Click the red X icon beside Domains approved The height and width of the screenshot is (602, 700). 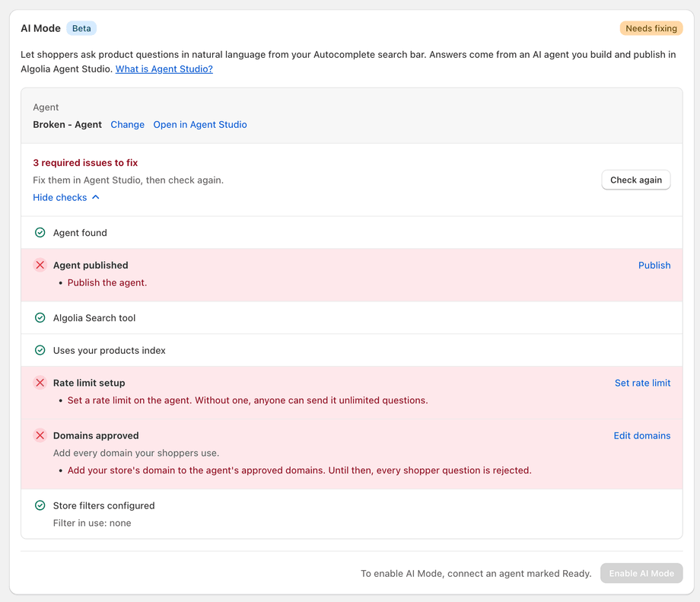click(40, 435)
